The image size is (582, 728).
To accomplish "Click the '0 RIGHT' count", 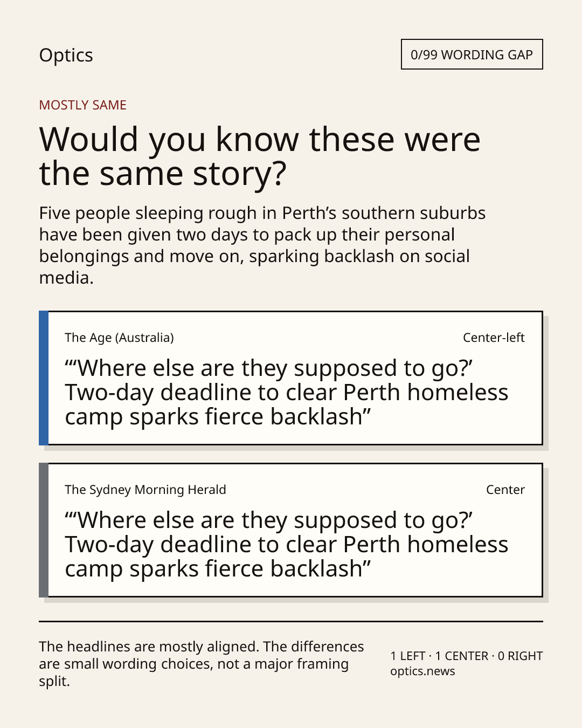I will tap(520, 656).
